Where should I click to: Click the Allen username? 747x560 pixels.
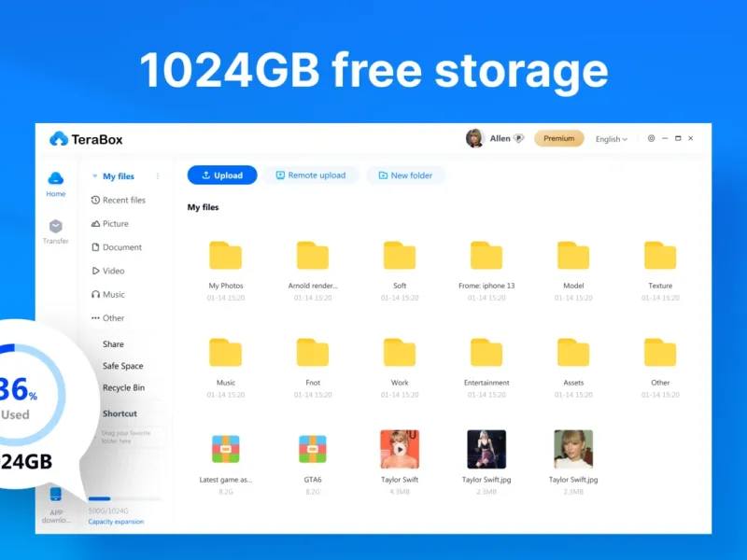500,138
